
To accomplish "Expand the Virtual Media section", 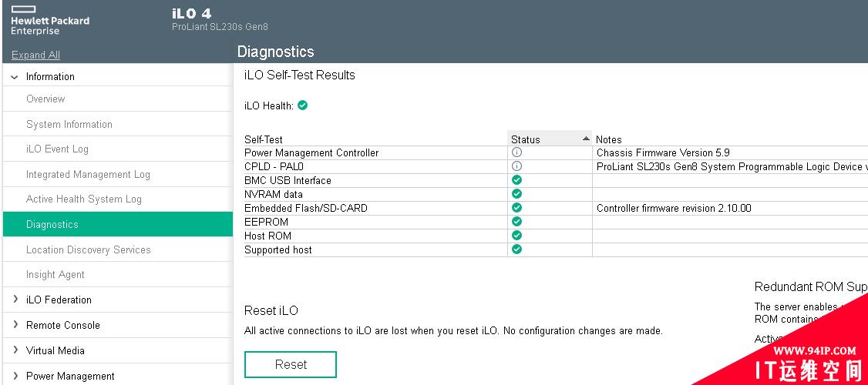I will click(x=15, y=350).
